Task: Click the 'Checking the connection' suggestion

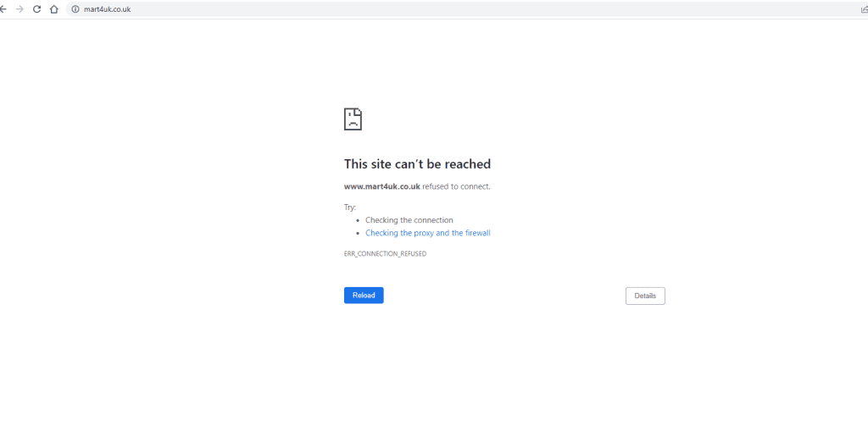Action: [x=409, y=220]
